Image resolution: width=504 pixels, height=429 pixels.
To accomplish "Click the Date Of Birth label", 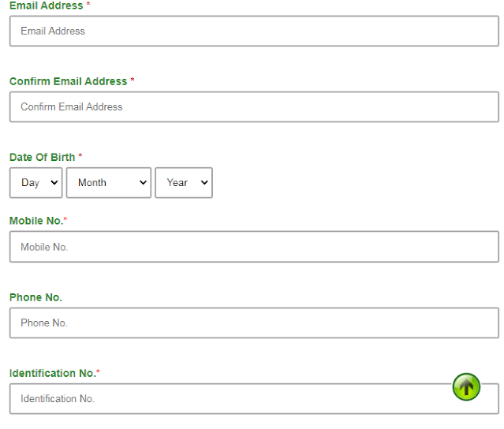I will (x=42, y=157).
